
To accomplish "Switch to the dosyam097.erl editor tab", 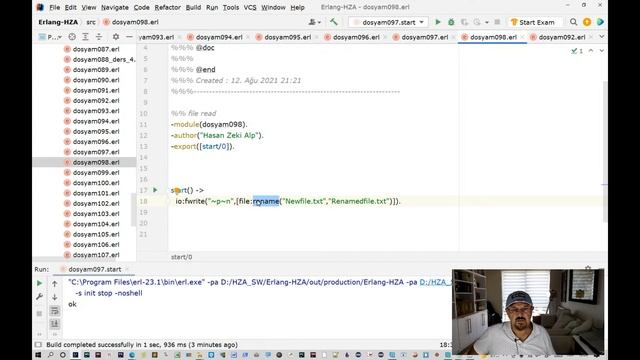I will (x=424, y=37).
